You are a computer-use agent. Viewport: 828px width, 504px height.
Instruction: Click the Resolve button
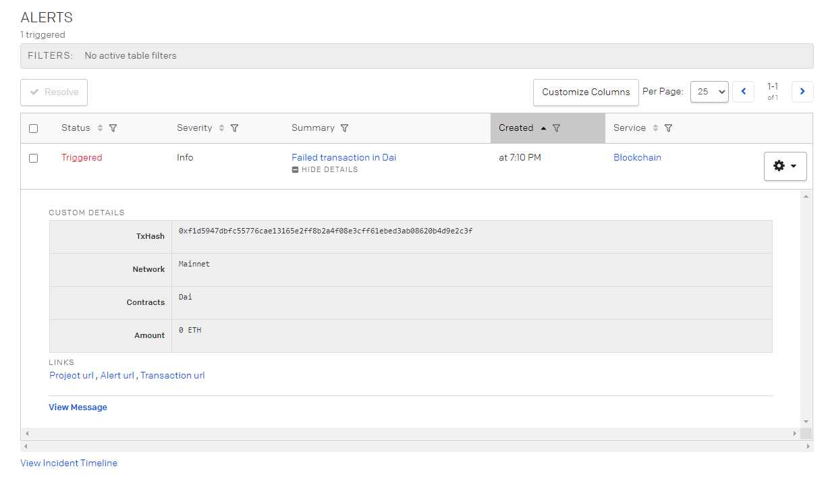(x=54, y=92)
